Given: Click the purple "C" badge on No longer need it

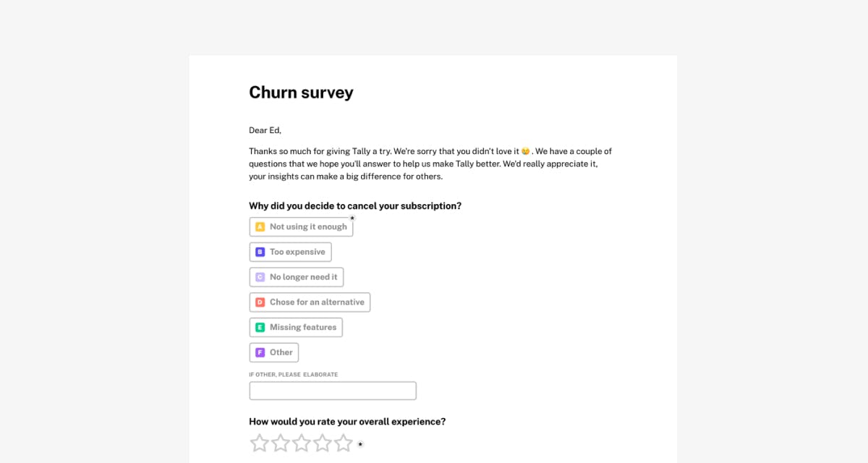Looking at the screenshot, I should [260, 276].
